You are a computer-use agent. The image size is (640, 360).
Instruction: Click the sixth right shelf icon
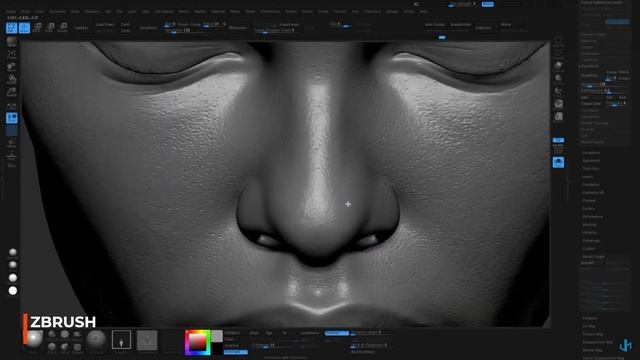click(558, 104)
